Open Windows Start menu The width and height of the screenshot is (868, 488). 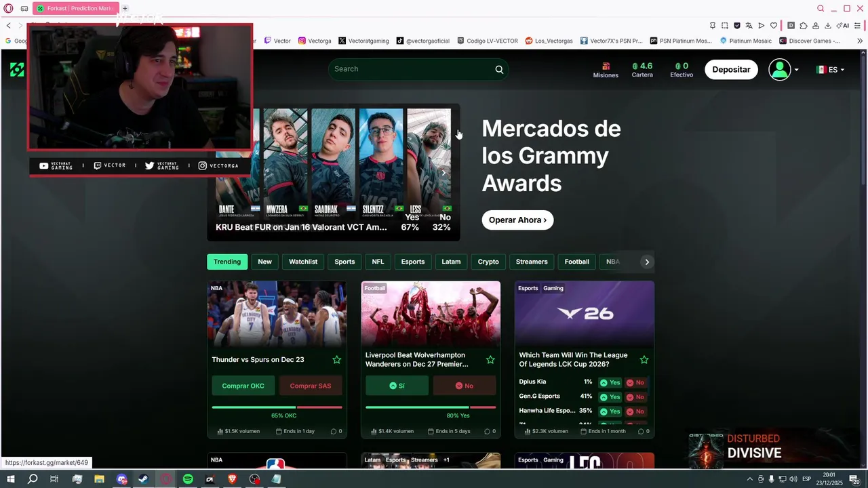pos(10,479)
